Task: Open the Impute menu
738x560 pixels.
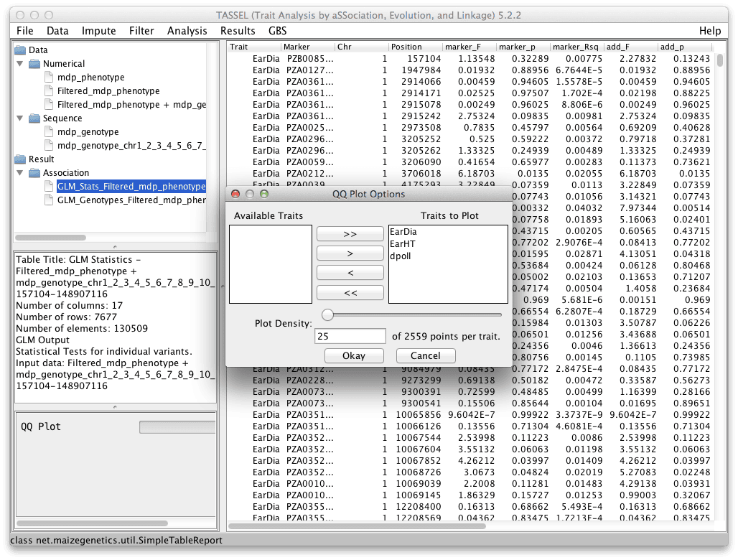Action: 99,31
